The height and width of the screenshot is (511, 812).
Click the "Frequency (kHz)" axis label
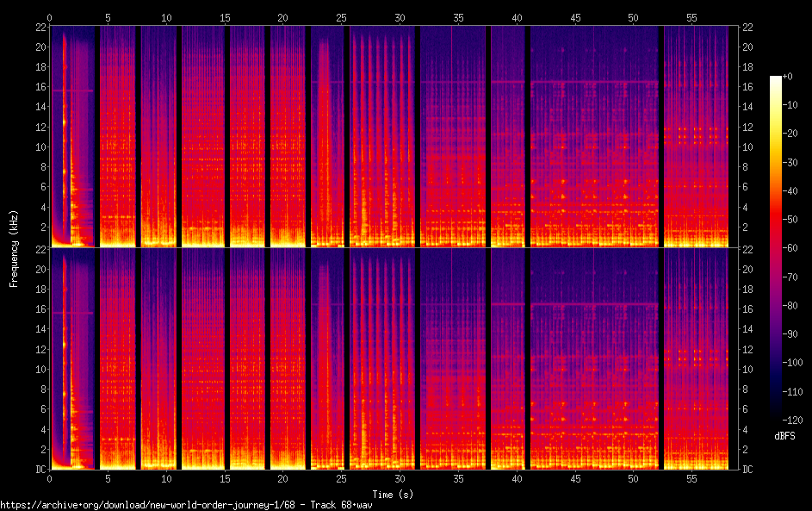[13, 248]
